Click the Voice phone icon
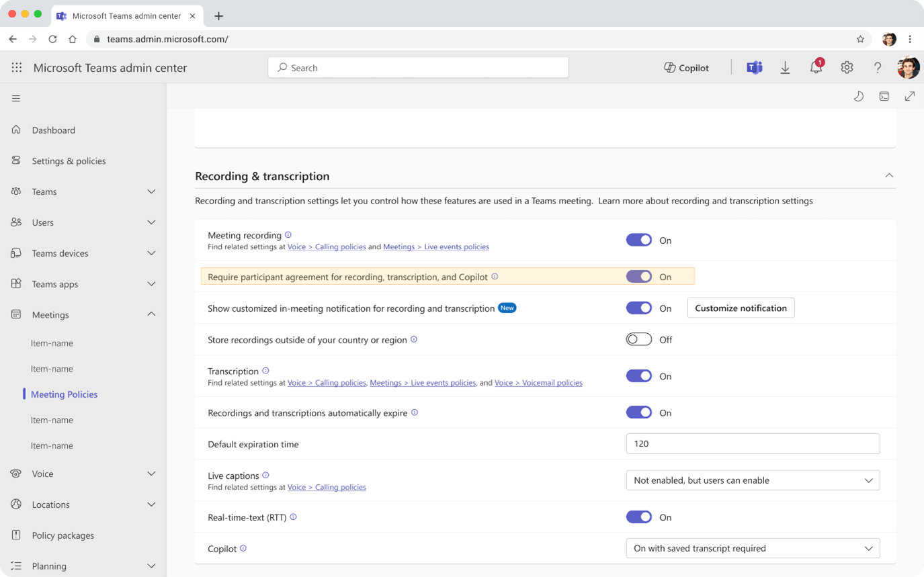 click(16, 474)
